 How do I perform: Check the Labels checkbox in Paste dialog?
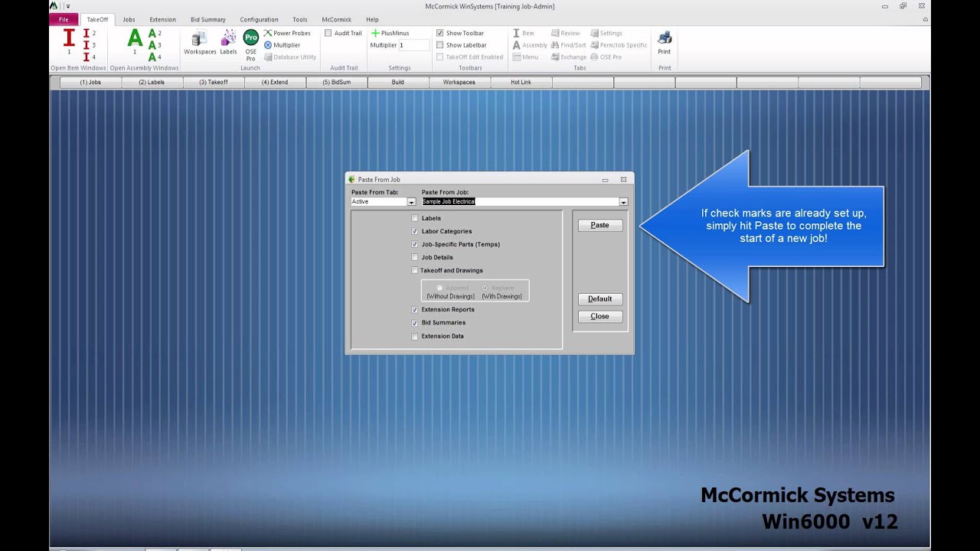coord(415,218)
